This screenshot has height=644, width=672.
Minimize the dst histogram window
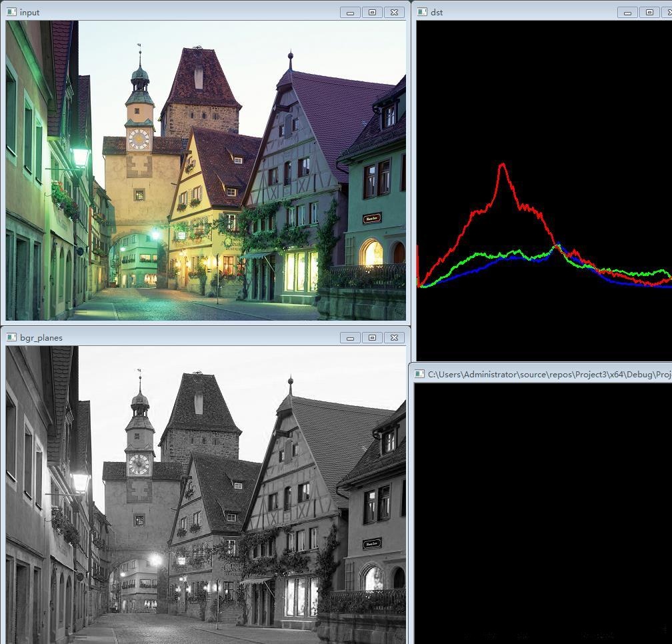(x=627, y=12)
